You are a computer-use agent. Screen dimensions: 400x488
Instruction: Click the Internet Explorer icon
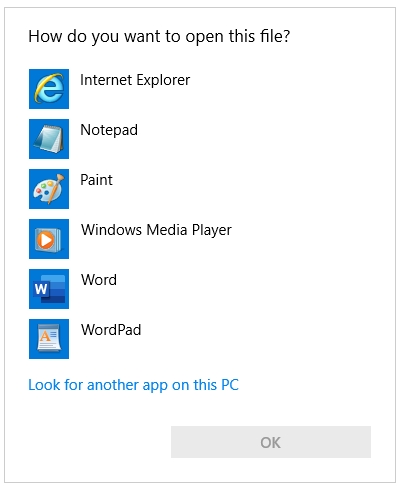pyautogui.click(x=49, y=89)
